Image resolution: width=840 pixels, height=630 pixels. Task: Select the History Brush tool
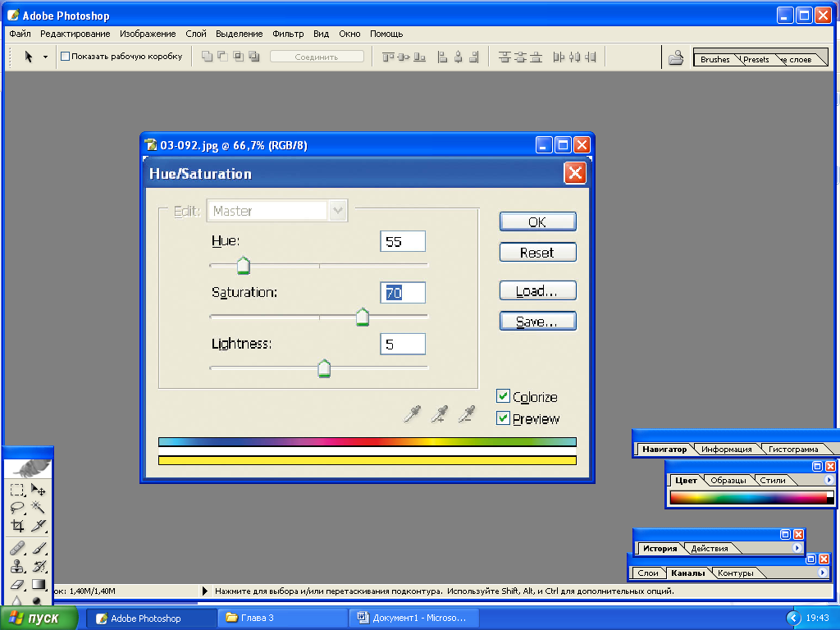pos(38,566)
